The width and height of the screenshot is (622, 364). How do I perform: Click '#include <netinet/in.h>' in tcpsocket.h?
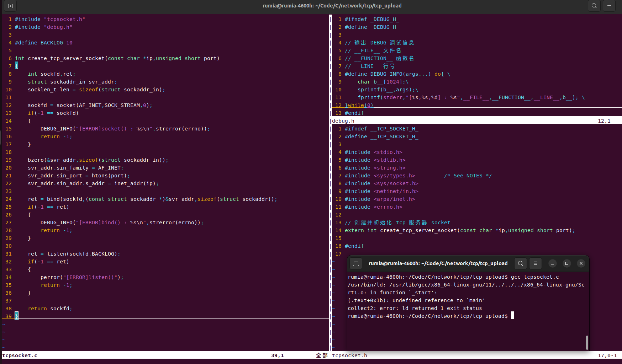click(x=381, y=191)
